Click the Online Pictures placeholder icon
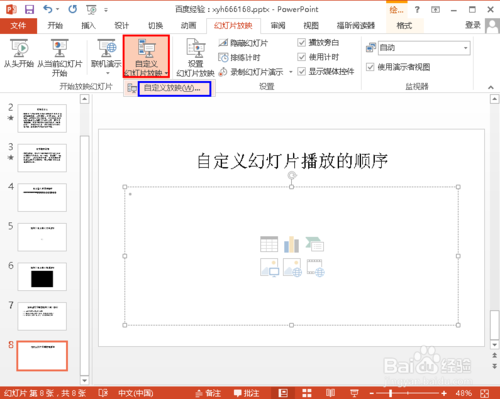Screen dimensions: 500x399 pos(292,268)
